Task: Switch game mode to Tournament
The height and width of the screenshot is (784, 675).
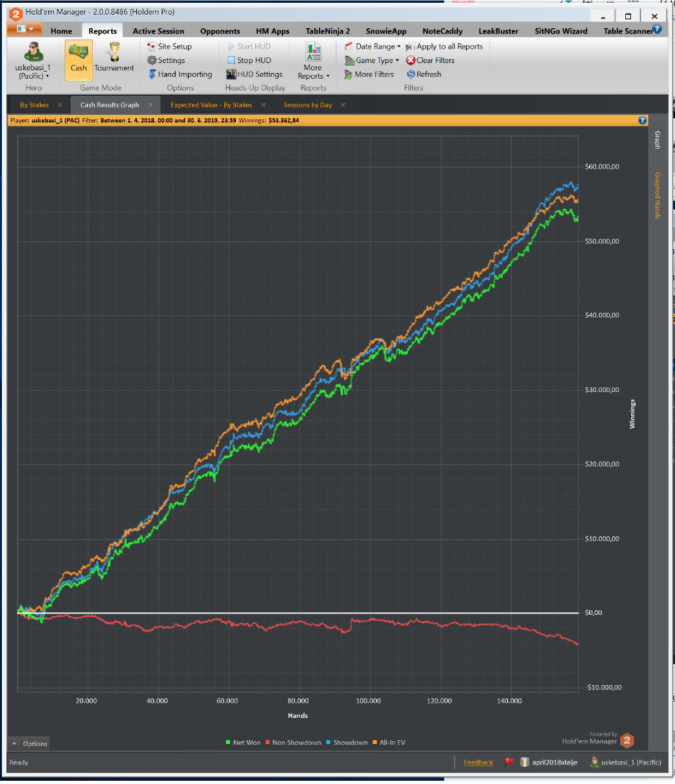Action: (x=114, y=57)
